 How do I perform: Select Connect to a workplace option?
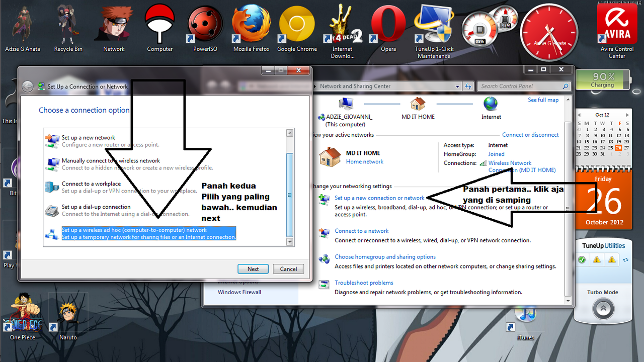click(x=165, y=187)
